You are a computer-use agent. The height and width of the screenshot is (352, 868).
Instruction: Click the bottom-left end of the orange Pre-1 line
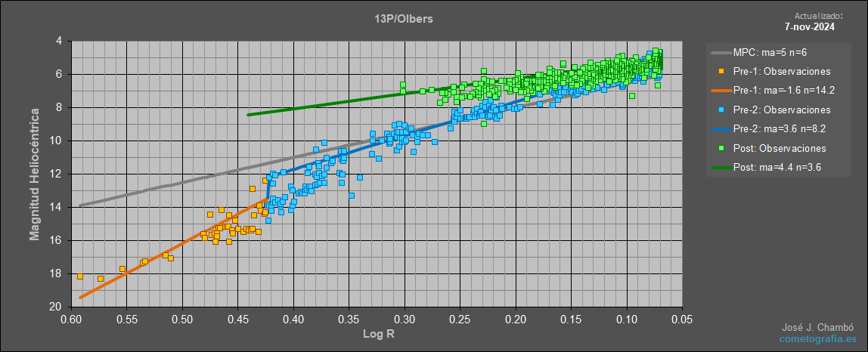point(81,297)
